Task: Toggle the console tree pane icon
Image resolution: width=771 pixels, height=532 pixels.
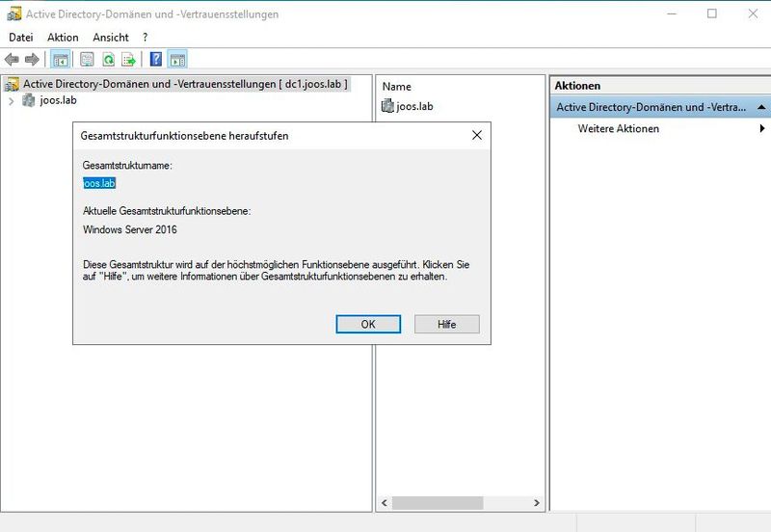Action: (x=61, y=60)
